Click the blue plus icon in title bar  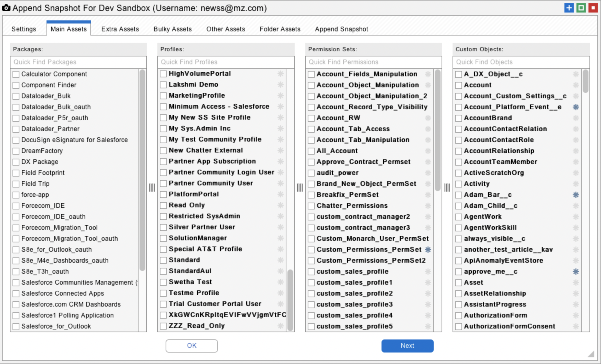[569, 8]
